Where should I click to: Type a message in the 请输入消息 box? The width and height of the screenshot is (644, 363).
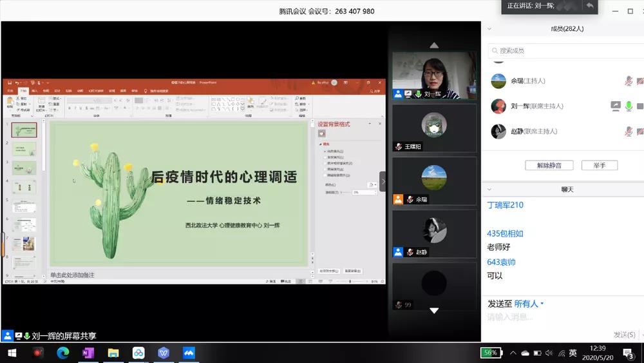point(560,317)
